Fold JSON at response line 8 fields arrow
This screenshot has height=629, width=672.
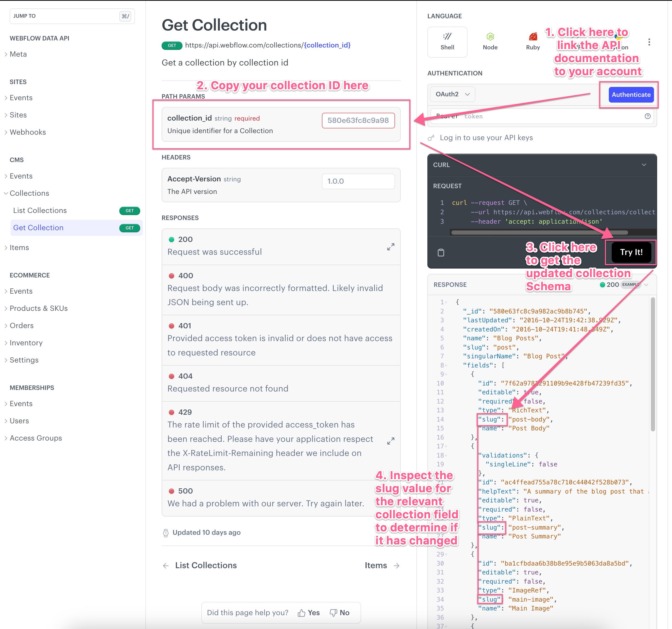(446, 366)
